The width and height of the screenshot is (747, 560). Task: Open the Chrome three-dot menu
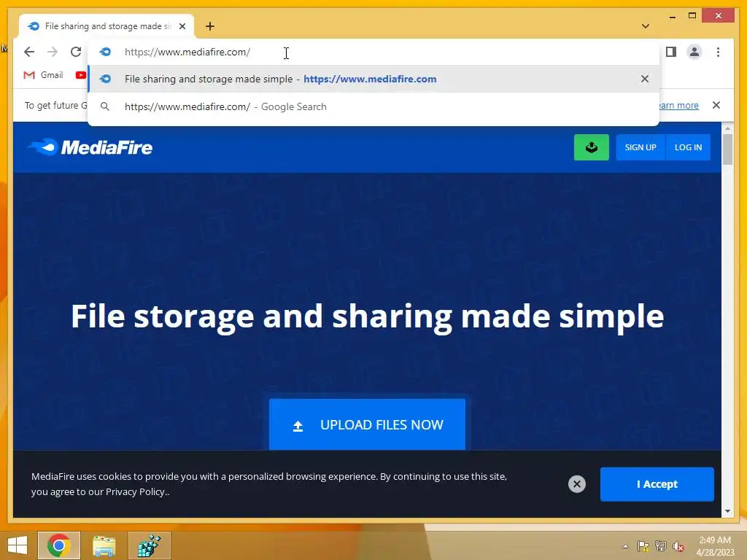pos(718,52)
